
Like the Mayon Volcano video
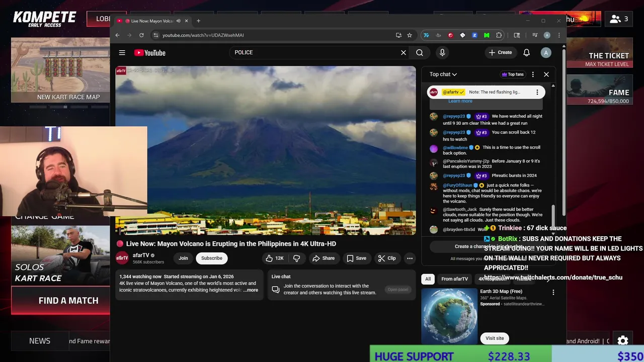275,258
